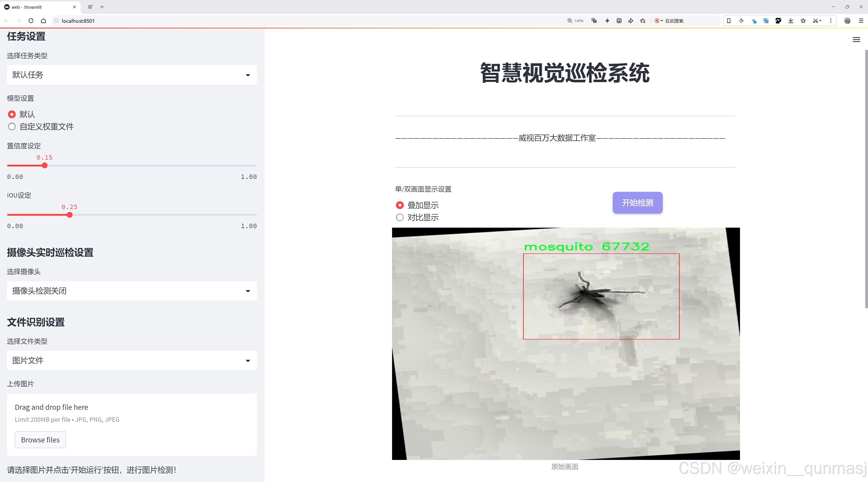Click the Browse files button
The width and height of the screenshot is (868, 482).
pyautogui.click(x=40, y=440)
